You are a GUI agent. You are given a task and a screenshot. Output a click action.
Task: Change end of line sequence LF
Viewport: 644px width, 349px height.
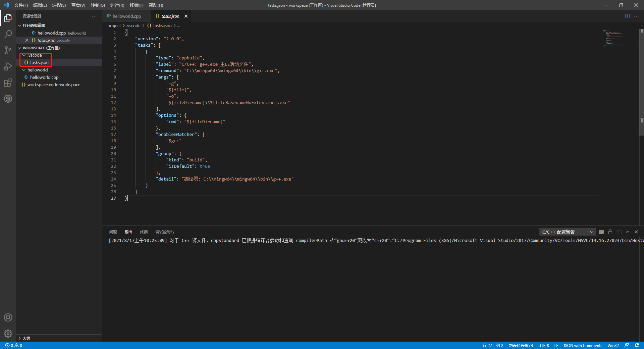pyautogui.click(x=556, y=345)
